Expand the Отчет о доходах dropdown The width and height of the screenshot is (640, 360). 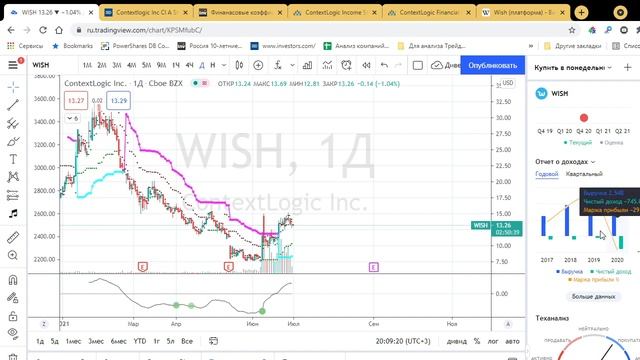(x=565, y=162)
